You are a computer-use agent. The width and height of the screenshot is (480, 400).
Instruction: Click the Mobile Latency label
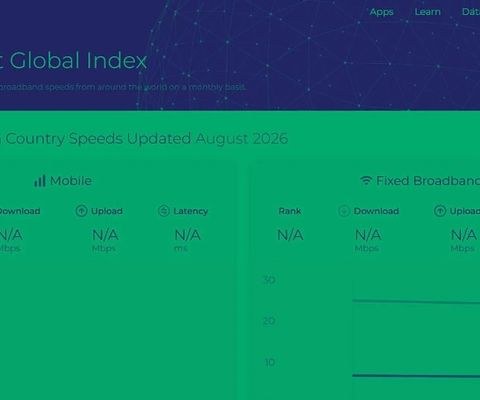(x=190, y=211)
